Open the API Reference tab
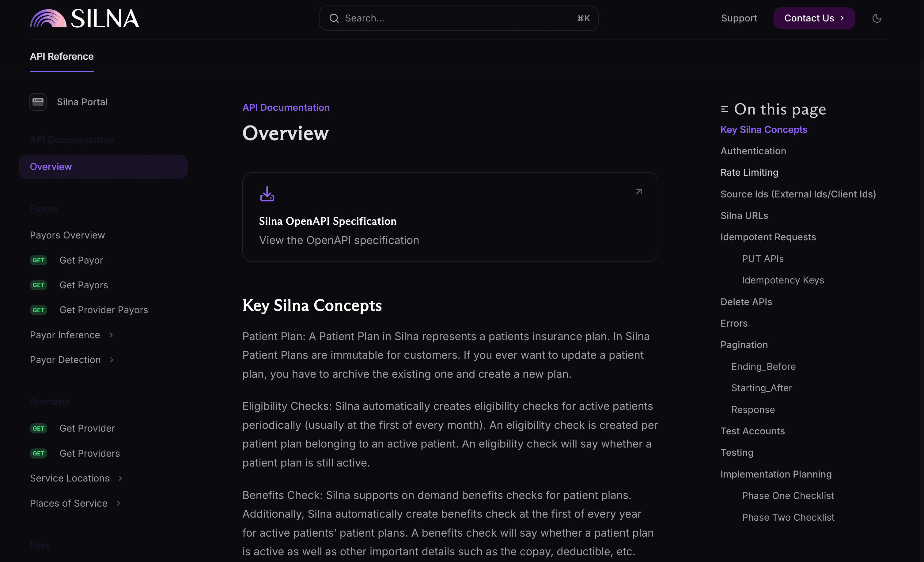 pyautogui.click(x=62, y=56)
